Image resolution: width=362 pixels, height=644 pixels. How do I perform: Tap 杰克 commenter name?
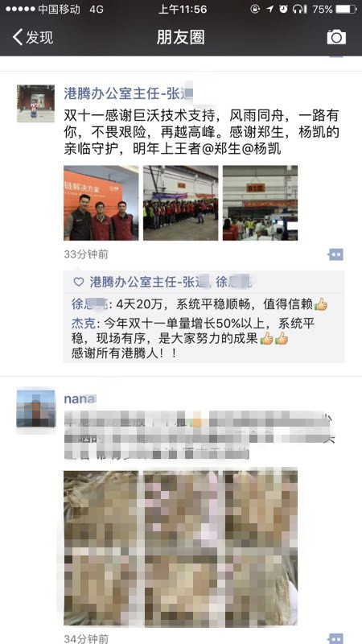[x=84, y=324]
